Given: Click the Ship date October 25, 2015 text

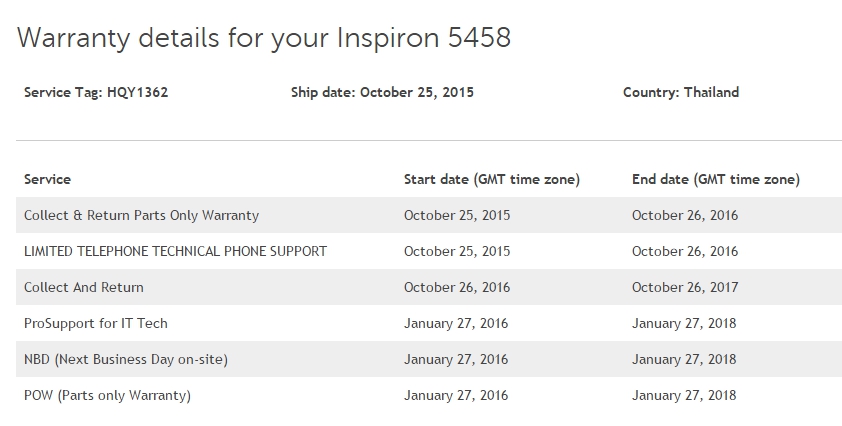Looking at the screenshot, I should (x=382, y=92).
